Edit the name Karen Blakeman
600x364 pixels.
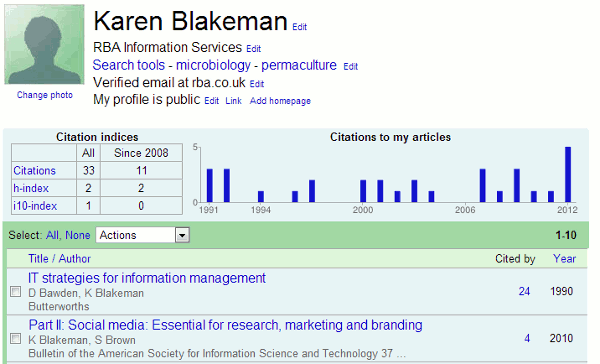point(300,27)
